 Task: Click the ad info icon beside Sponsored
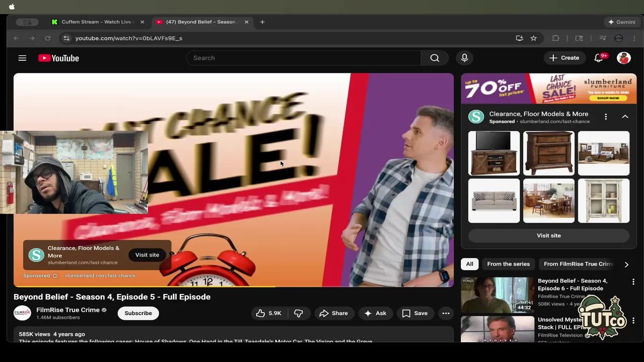point(55,276)
